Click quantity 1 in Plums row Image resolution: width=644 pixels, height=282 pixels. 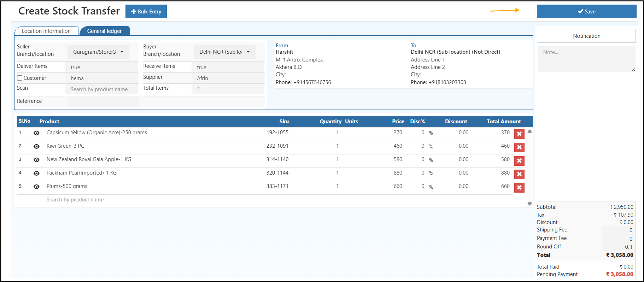[x=338, y=186]
